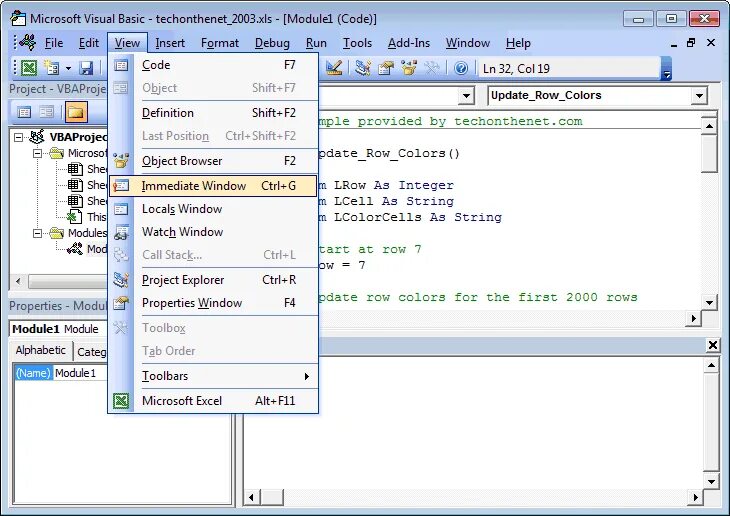Click the Properties Window toolbar icon
730x516 pixels.
pos(386,68)
